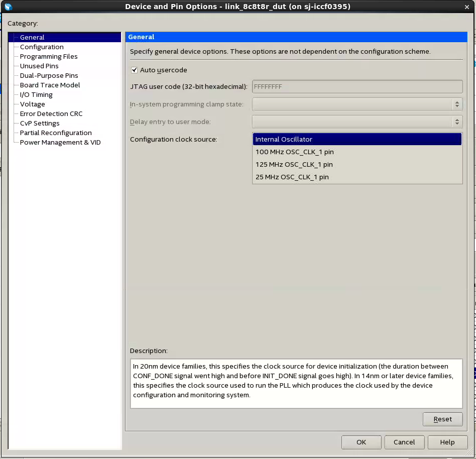The width and height of the screenshot is (476, 459).
Task: Open In-system programming clamp state dropdown
Action: pos(358,104)
